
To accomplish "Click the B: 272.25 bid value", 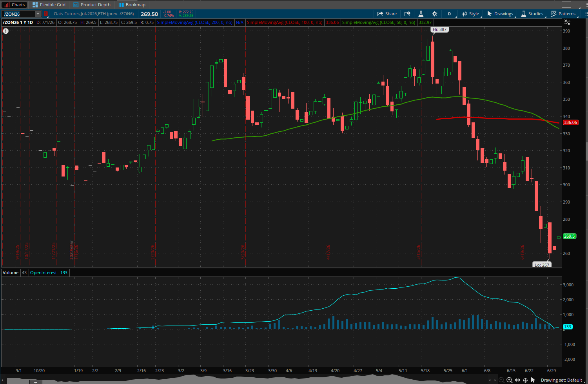I will click(186, 12).
